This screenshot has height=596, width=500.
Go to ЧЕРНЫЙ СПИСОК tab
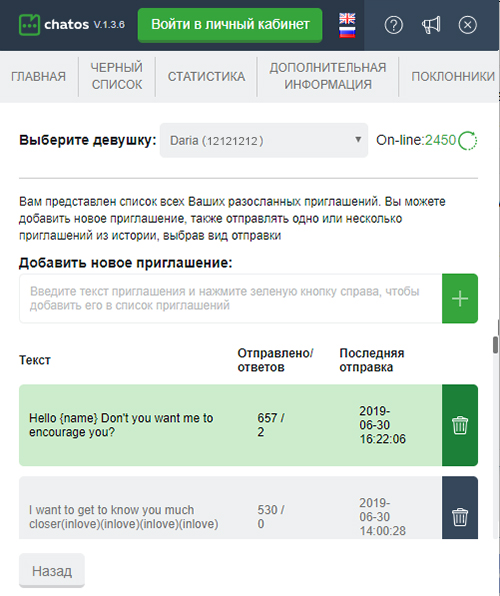[117, 76]
